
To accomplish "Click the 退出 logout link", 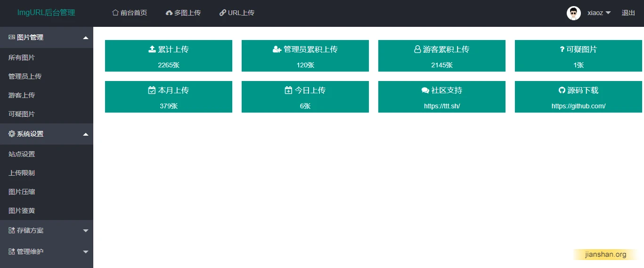I will pyautogui.click(x=628, y=13).
